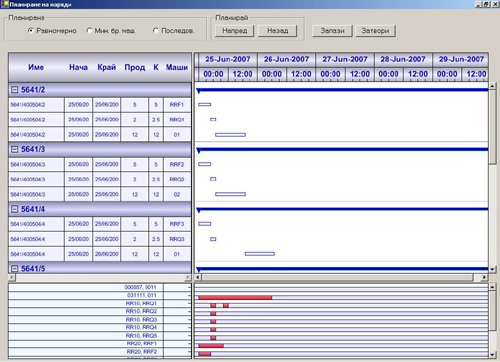Click Gantt horizontal scroll left arrow
Screen dimensions: 500x362
[198, 277]
